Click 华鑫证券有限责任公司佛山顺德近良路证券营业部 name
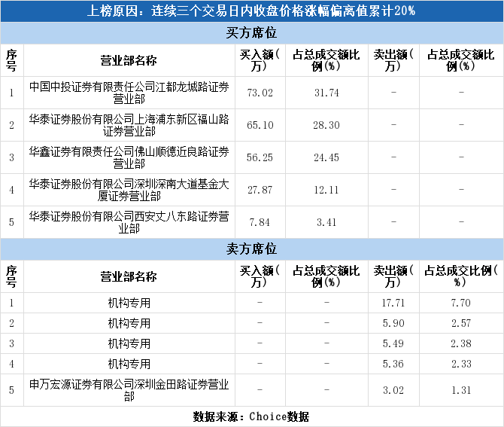 (129, 157)
